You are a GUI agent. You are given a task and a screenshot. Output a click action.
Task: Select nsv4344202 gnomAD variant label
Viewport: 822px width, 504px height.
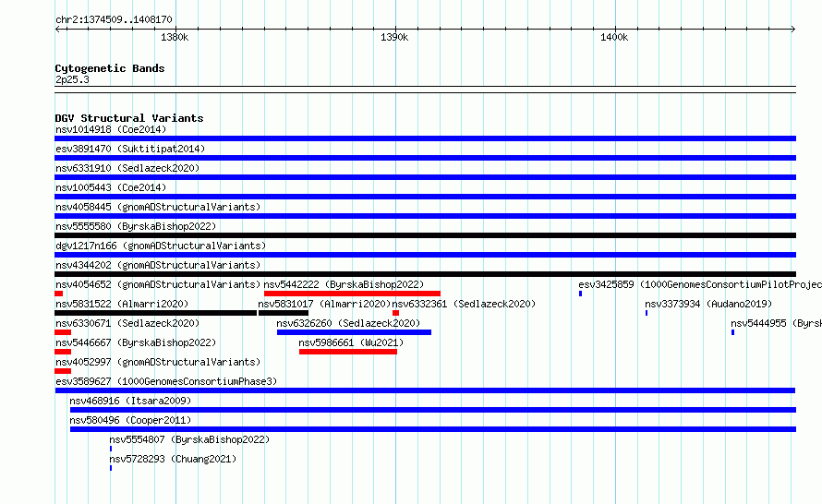158,265
